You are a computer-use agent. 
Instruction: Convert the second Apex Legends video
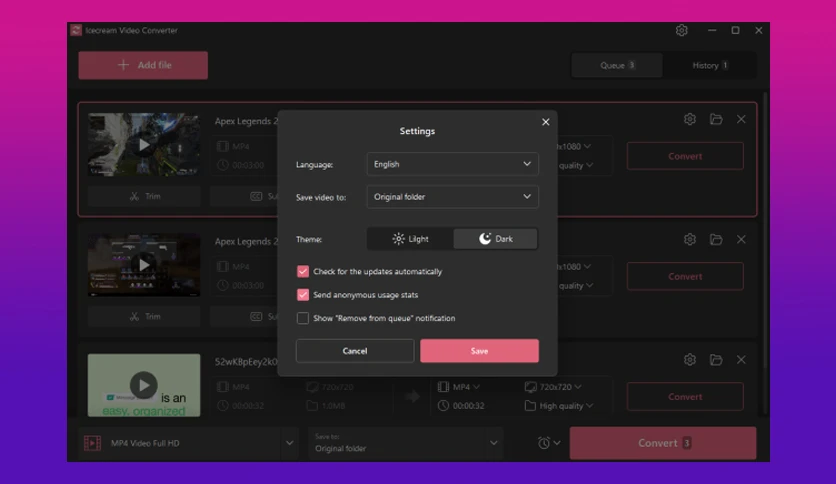(685, 276)
